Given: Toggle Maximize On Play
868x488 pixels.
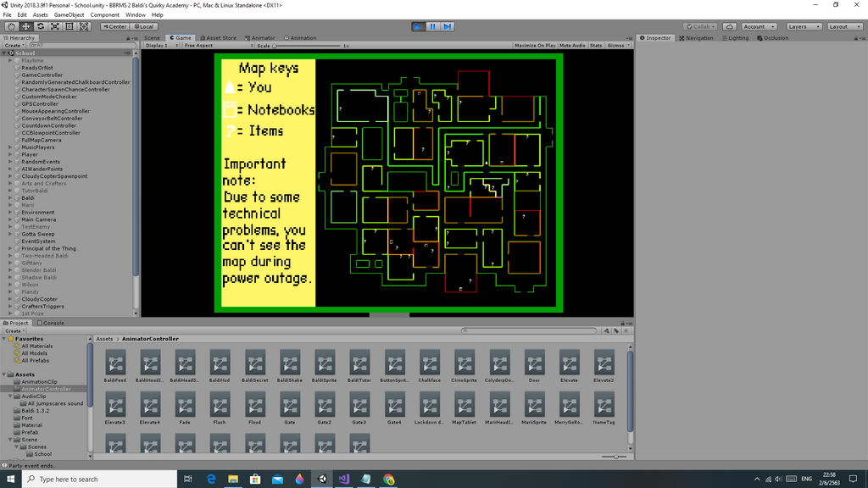Looking at the screenshot, I should (x=535, y=46).
